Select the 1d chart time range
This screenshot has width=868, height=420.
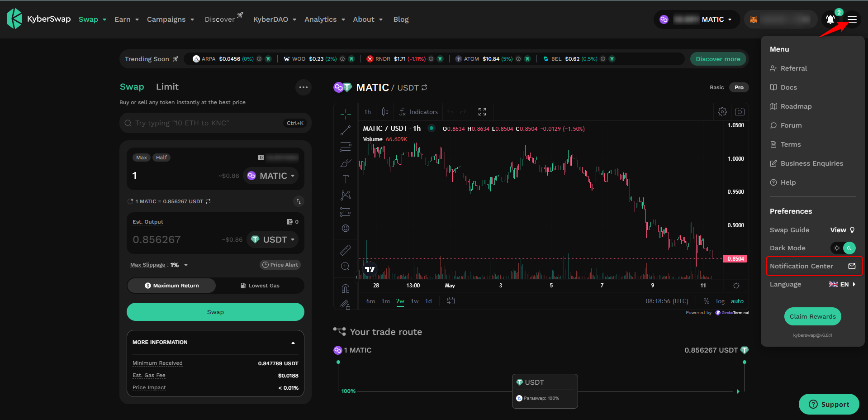428,301
